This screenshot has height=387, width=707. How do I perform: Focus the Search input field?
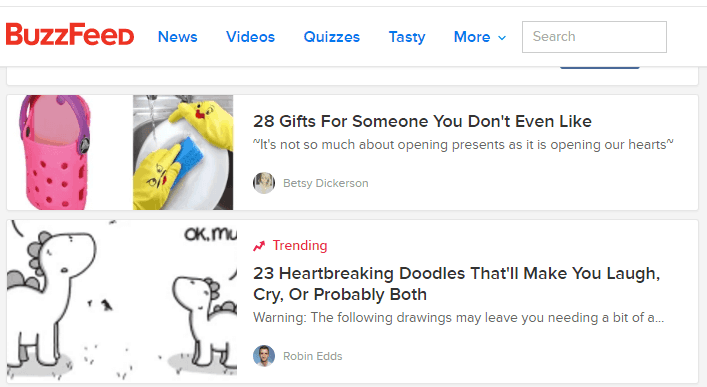(x=594, y=37)
